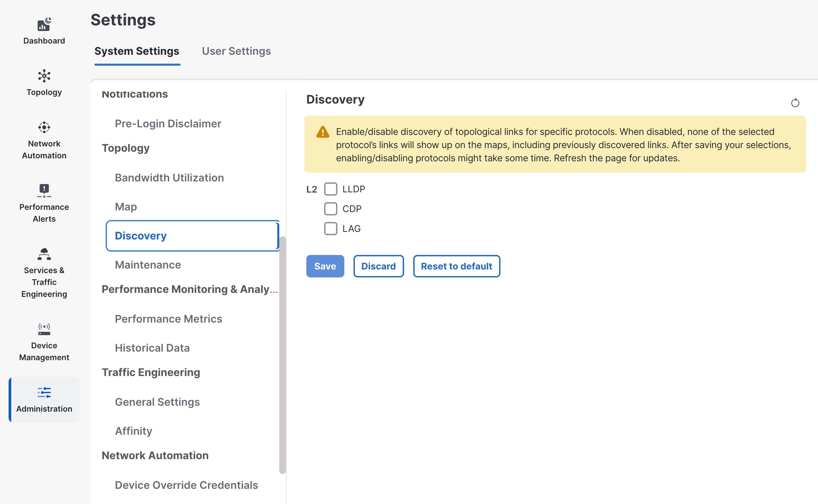Click the settings list vertical scrollbar
The width and height of the screenshot is (818, 504).
coord(283,355)
